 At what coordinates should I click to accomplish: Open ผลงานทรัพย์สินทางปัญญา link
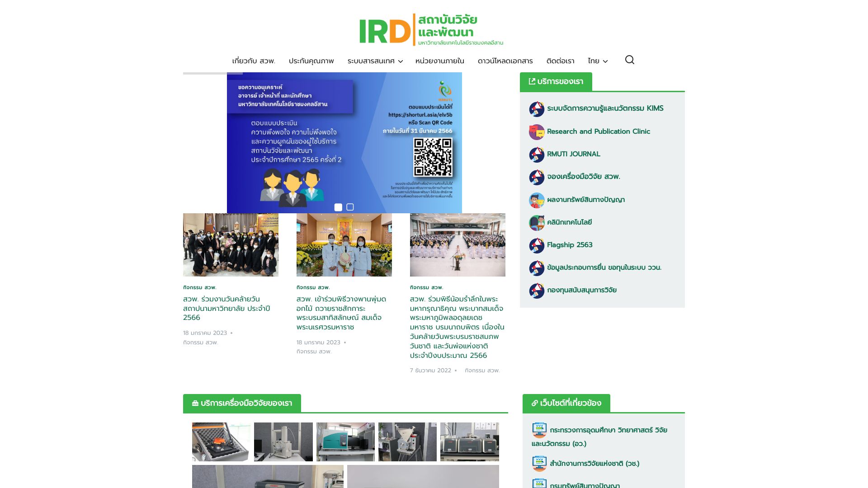(x=586, y=200)
